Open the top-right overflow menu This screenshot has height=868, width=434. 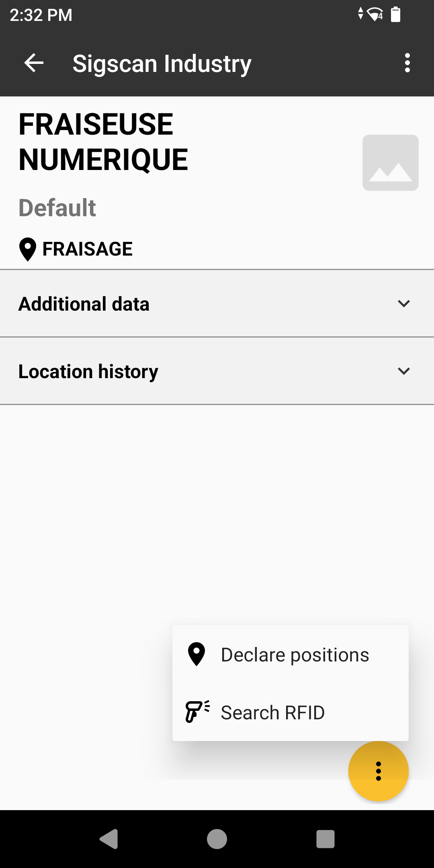(x=407, y=63)
